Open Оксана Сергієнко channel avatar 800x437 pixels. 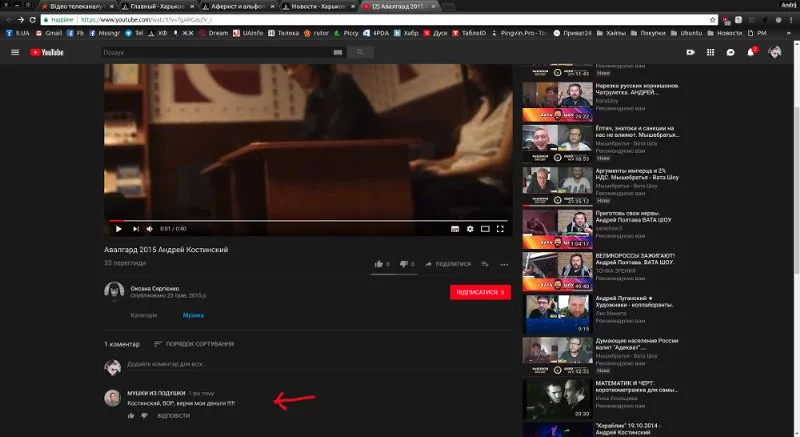coord(114,291)
